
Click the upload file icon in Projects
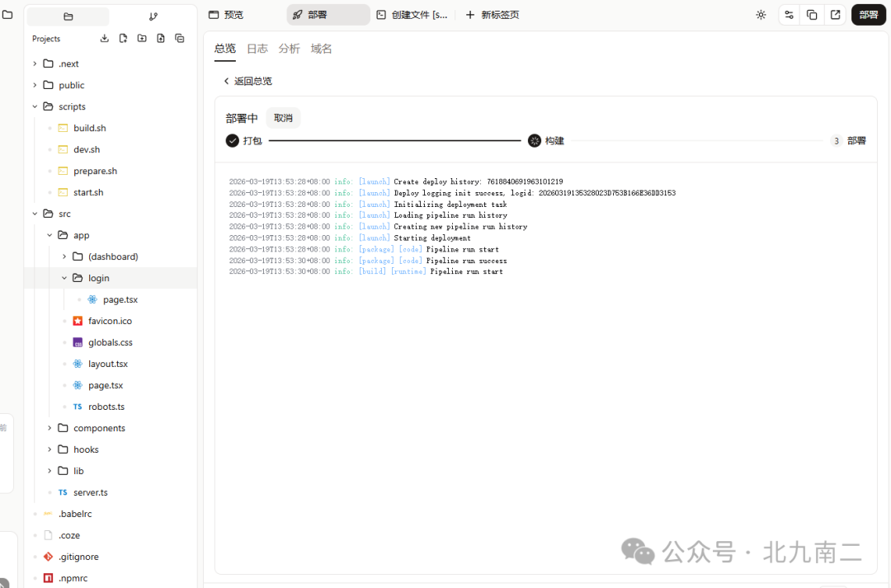pyautogui.click(x=161, y=38)
